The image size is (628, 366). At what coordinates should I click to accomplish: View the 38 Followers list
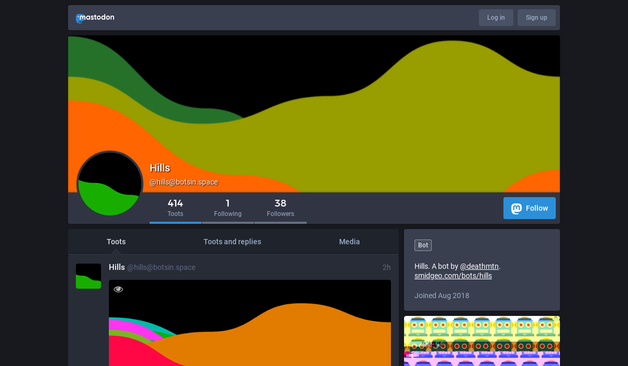(x=280, y=208)
